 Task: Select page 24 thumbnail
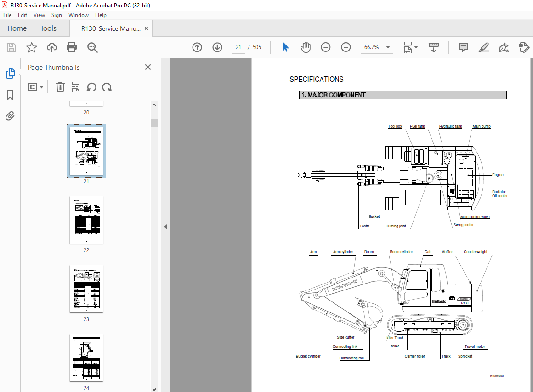point(86,358)
